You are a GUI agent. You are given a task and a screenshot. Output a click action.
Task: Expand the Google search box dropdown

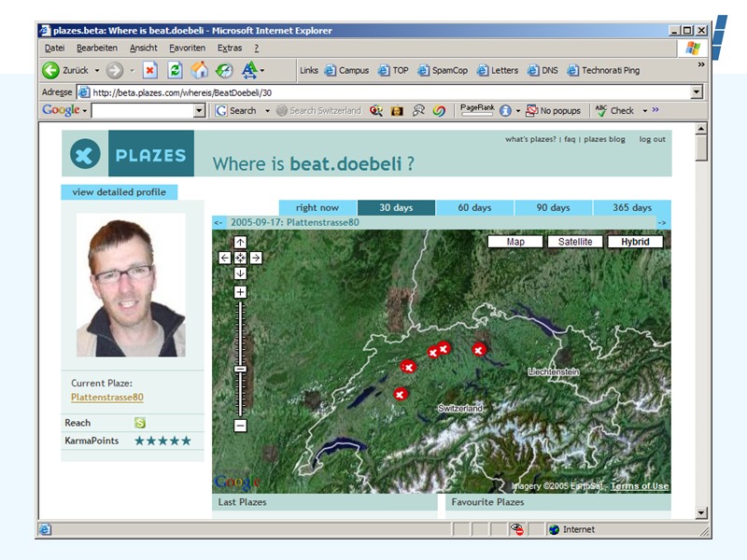tap(199, 110)
